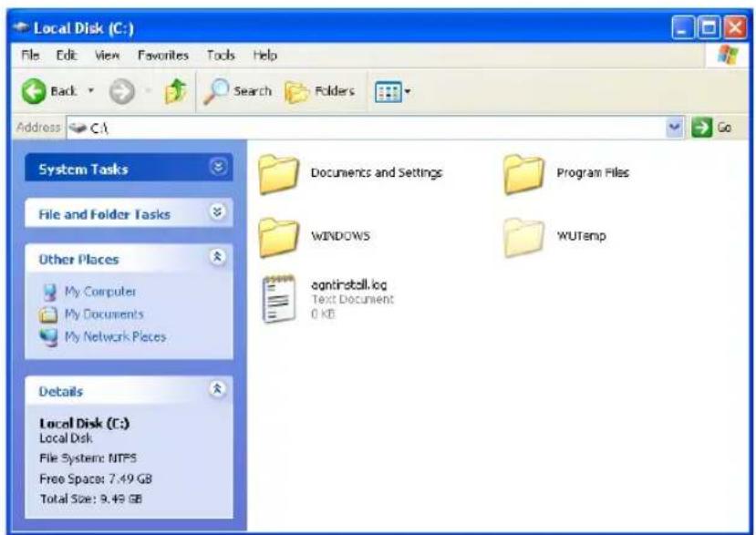Click the agntinstall.log file name
756x535 pixels.
click(x=349, y=285)
